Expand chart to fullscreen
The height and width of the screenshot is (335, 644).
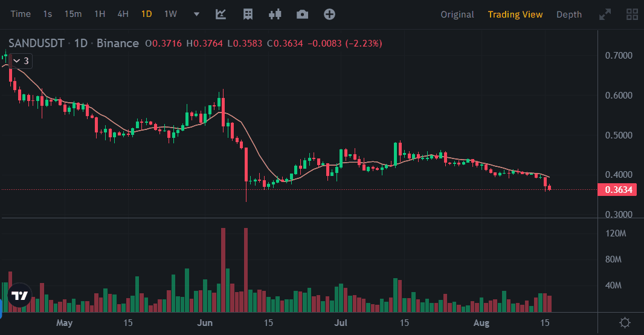(604, 14)
